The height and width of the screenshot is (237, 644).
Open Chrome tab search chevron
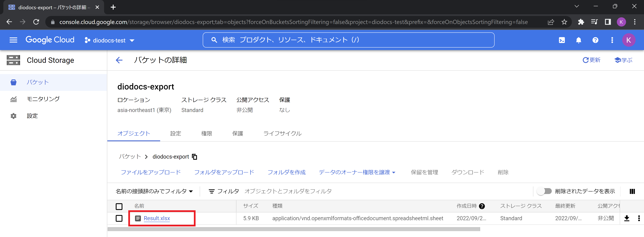click(x=577, y=7)
